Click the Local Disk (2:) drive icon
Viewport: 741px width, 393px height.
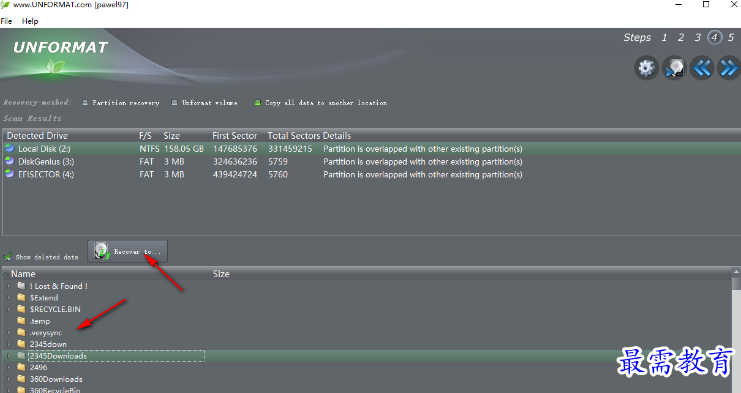(9, 148)
